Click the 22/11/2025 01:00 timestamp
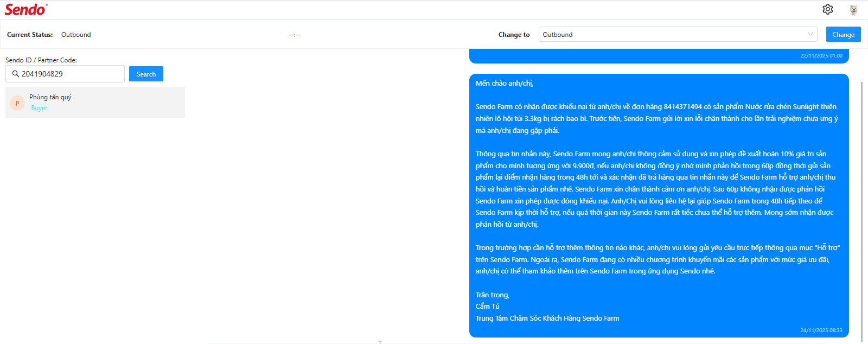868x344 pixels. (821, 55)
